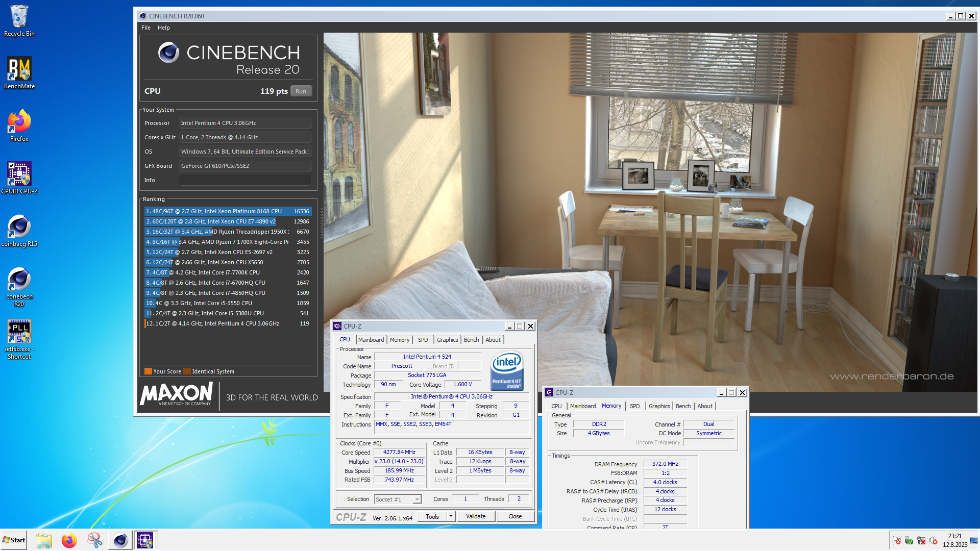Click the muted volume tray icon

(x=934, y=541)
